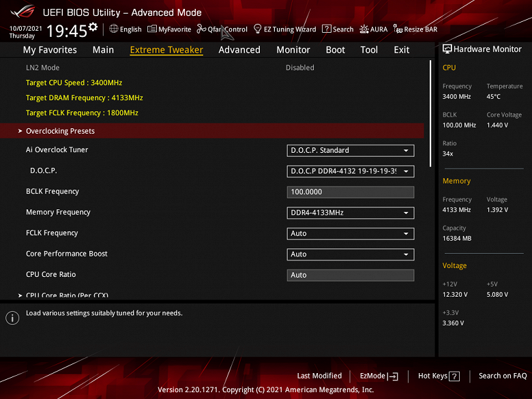532x399 pixels.
Task: Open MyFavorite list icon
Action: point(151,29)
